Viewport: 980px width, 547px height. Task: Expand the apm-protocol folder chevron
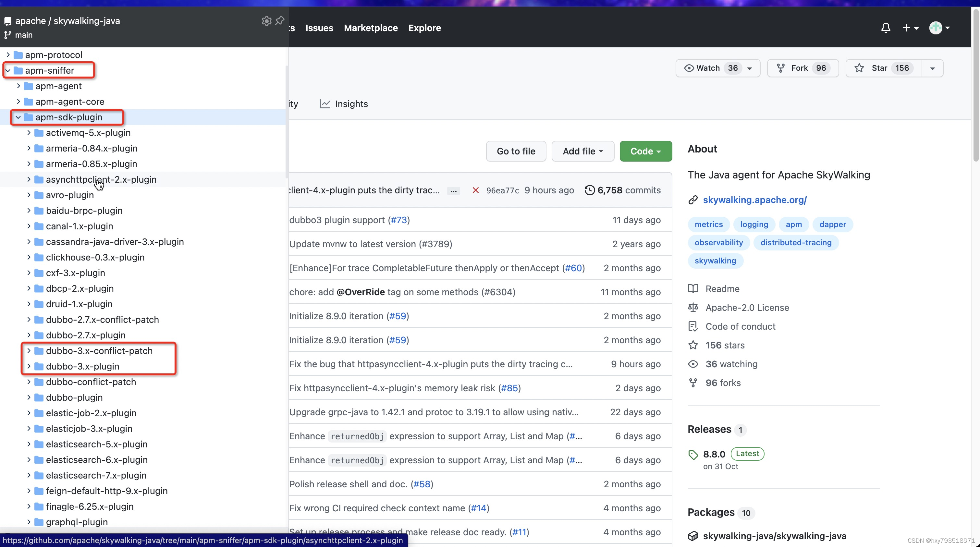pos(7,55)
